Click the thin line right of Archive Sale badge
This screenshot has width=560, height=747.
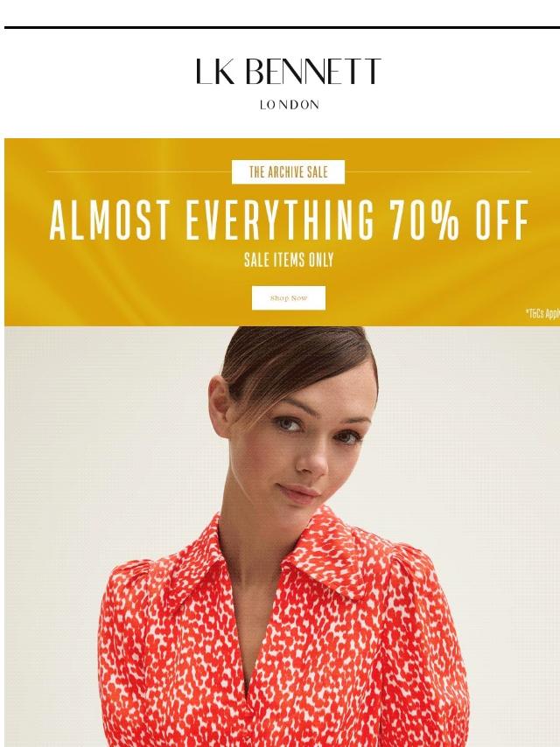tap(437, 172)
